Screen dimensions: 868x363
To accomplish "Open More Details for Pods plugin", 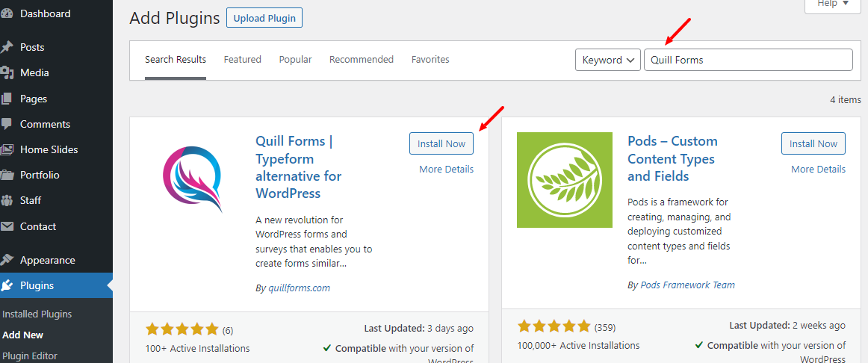I will (818, 170).
